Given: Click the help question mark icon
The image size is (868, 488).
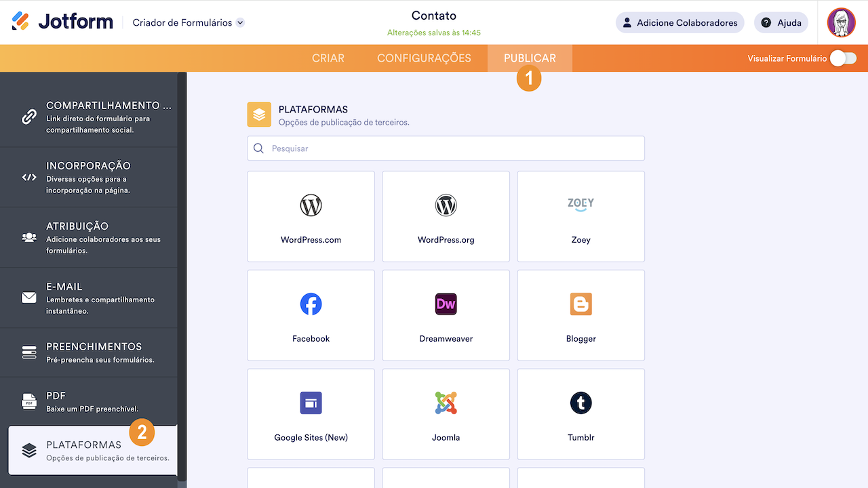Looking at the screenshot, I should (x=766, y=22).
